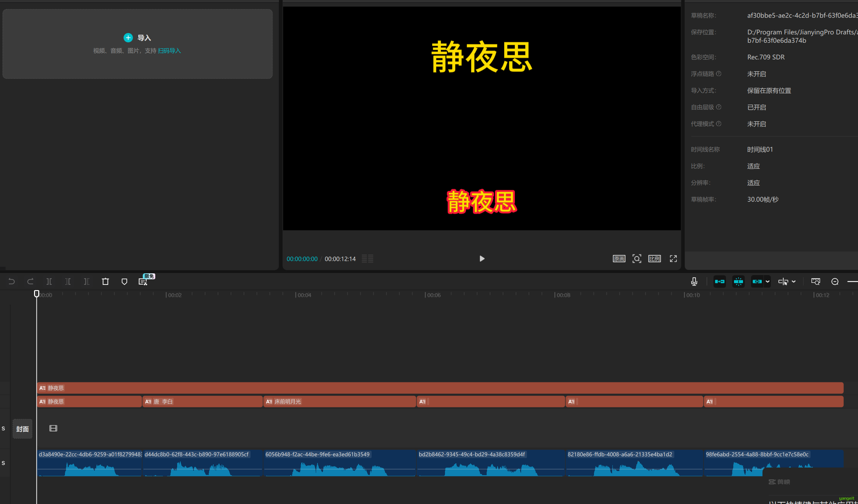
Task: Select the 床前明月光 subtitle clip
Action: tap(339, 402)
